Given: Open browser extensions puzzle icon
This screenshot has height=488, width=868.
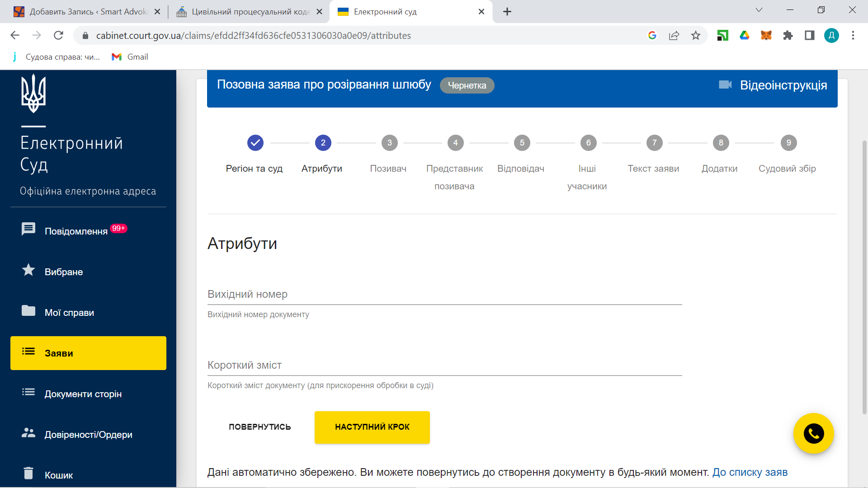Looking at the screenshot, I should [x=788, y=35].
